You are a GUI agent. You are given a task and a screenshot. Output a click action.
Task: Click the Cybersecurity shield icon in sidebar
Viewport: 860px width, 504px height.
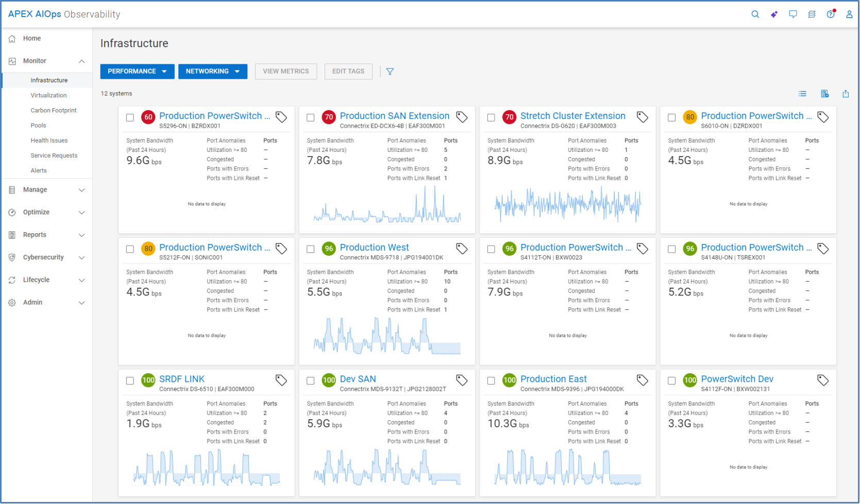tap(12, 257)
